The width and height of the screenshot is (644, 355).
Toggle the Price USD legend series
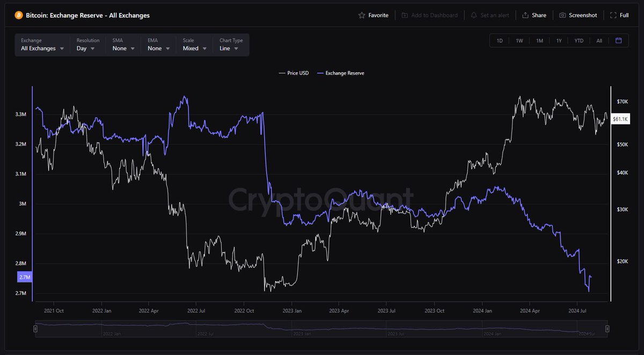point(294,73)
